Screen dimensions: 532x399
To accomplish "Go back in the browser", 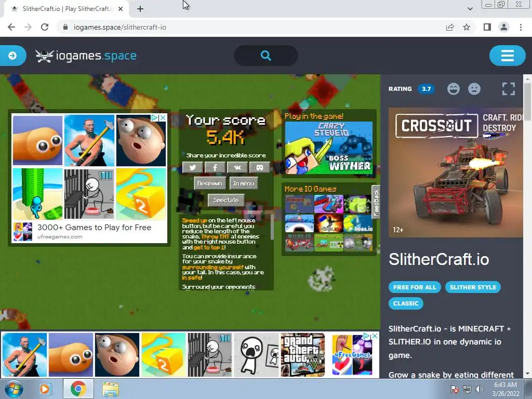I will coord(11,27).
